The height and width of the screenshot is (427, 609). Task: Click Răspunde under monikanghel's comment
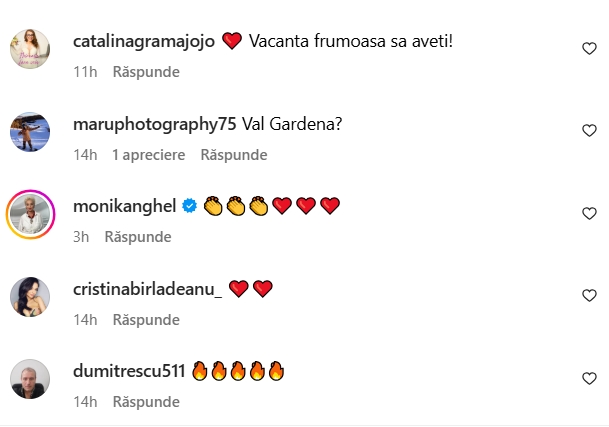tap(138, 237)
